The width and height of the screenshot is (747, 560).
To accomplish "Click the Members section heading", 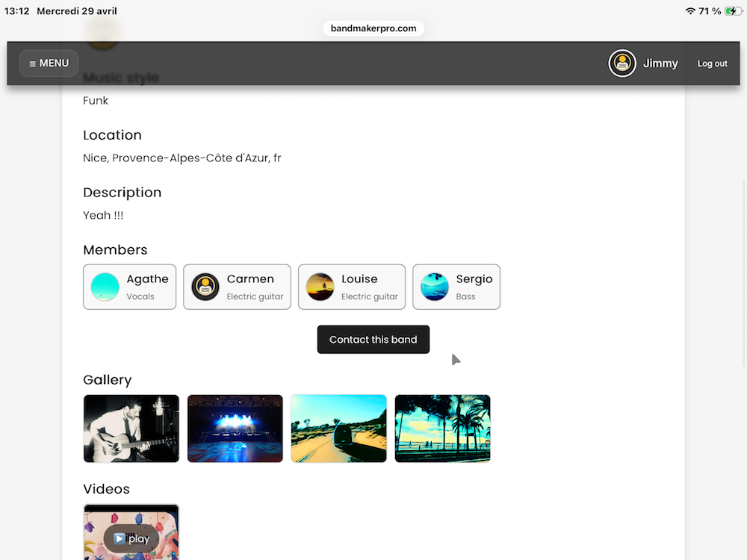I will pos(115,250).
